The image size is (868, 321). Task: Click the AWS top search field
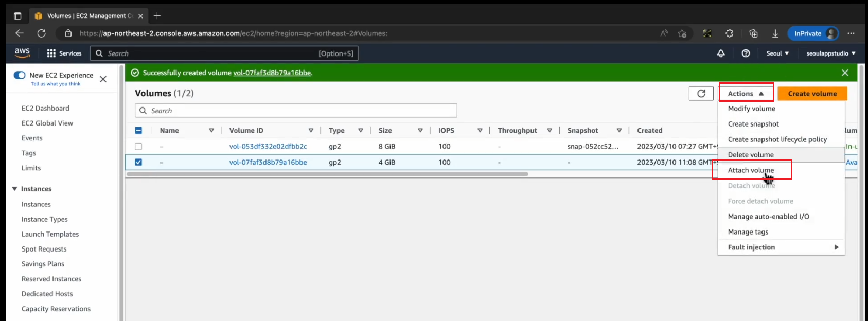[224, 53]
